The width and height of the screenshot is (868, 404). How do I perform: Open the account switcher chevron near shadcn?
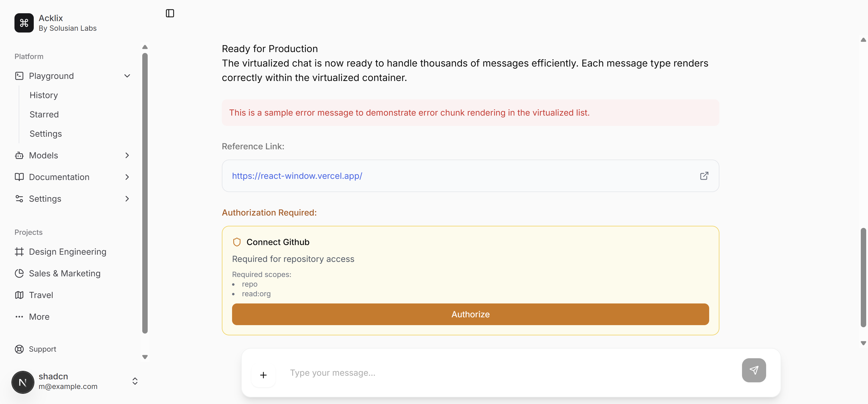pyautogui.click(x=135, y=381)
